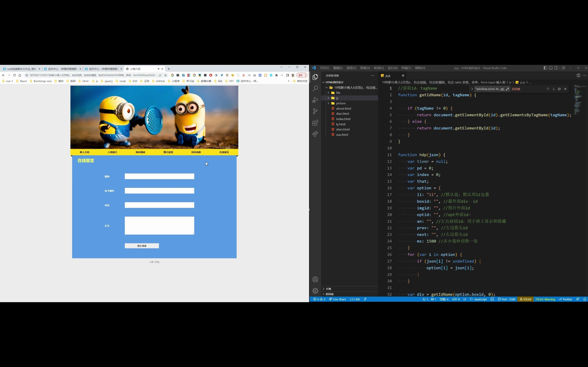Click split editor right icon

pyautogui.click(x=578, y=75)
